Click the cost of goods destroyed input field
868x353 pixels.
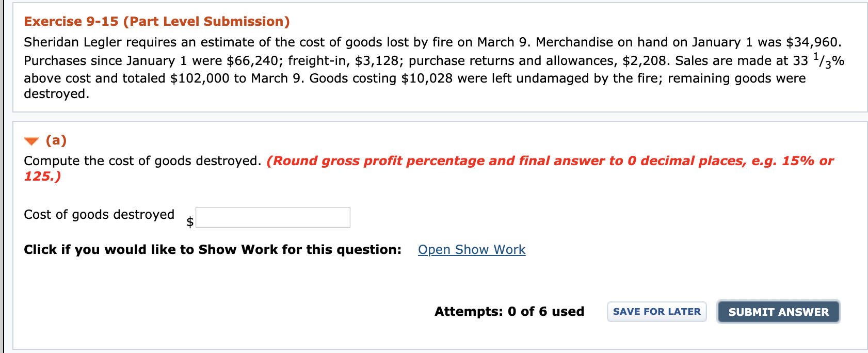273,217
